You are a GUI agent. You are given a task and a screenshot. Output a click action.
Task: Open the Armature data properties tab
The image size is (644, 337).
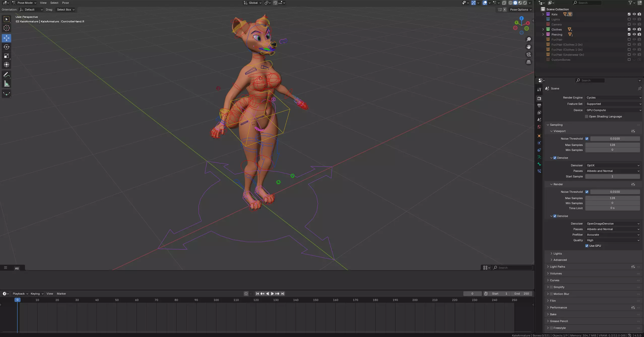tap(539, 157)
